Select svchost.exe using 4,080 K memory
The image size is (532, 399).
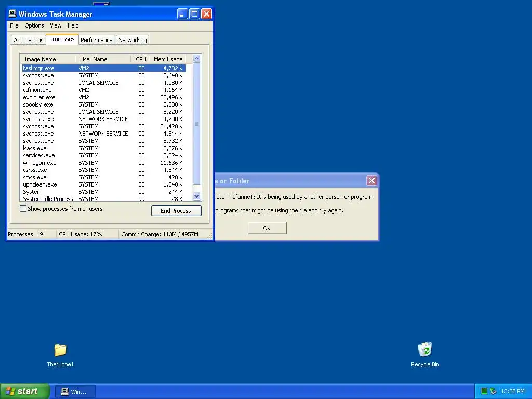click(104, 83)
